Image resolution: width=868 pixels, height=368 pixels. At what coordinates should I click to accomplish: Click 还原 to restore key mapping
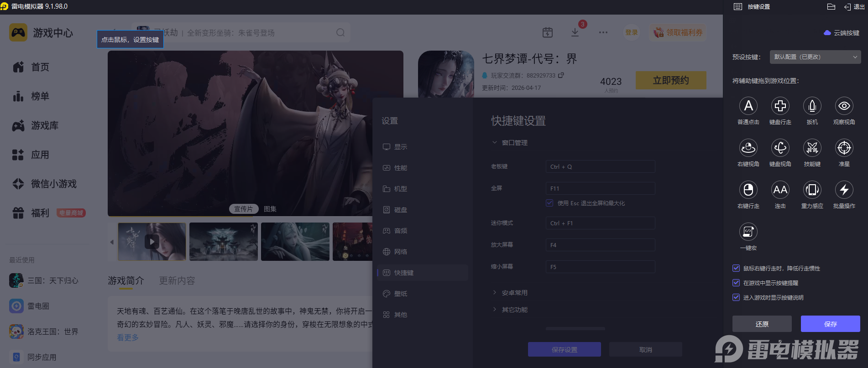click(x=762, y=324)
